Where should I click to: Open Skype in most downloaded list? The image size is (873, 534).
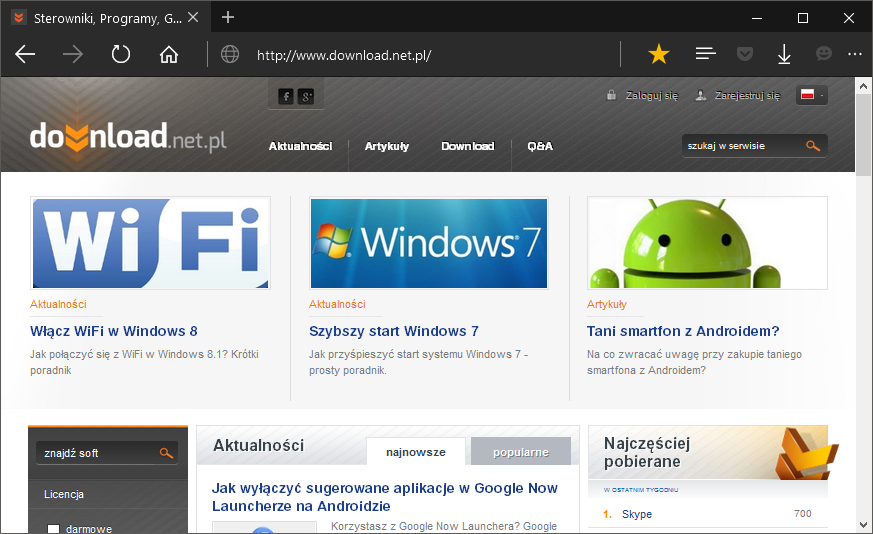pos(637,514)
